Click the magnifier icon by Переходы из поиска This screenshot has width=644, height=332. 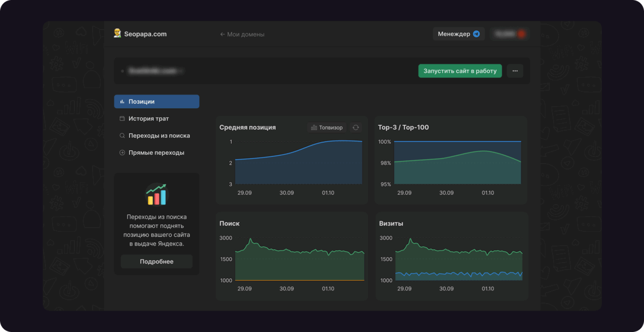[x=122, y=136]
